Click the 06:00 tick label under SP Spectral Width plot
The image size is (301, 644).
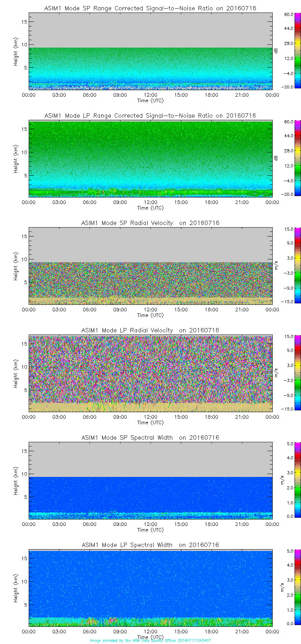tap(90, 524)
